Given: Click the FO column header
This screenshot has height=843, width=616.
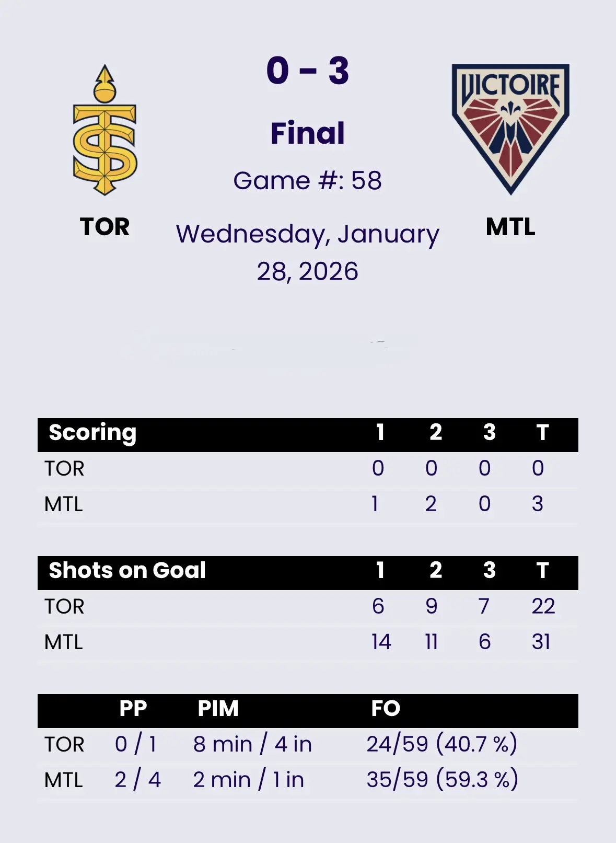Looking at the screenshot, I should tap(386, 709).
